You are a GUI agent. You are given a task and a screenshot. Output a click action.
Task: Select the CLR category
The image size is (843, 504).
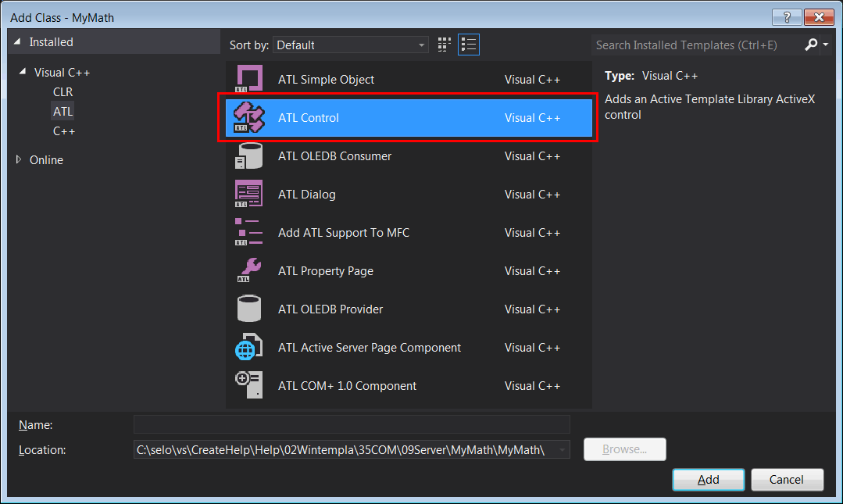63,92
